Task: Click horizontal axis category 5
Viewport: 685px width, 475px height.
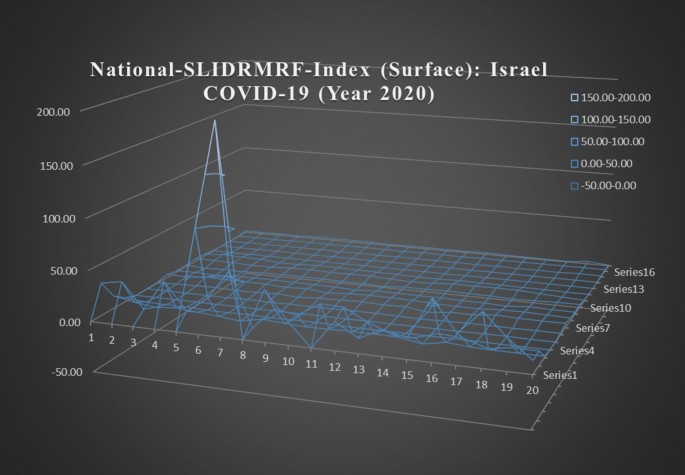Action: click(176, 348)
